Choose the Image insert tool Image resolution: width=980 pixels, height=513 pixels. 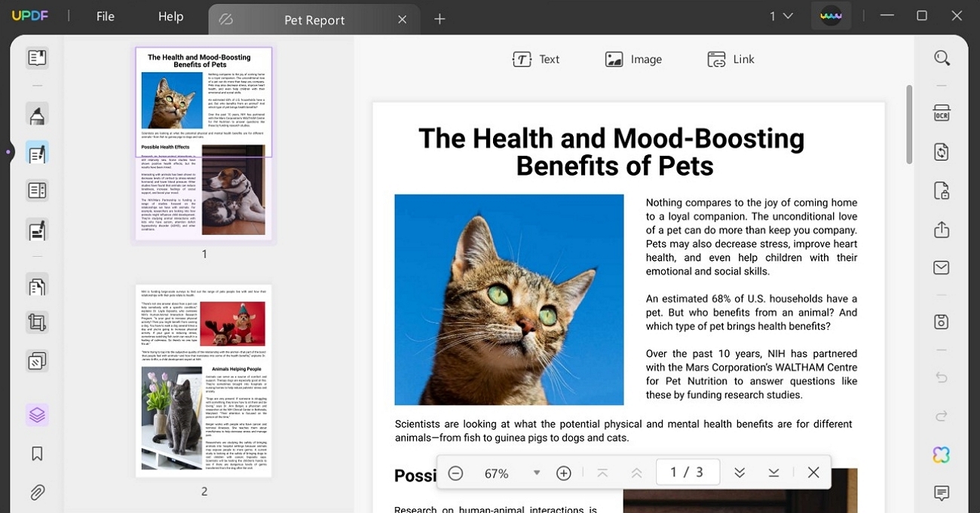(633, 60)
